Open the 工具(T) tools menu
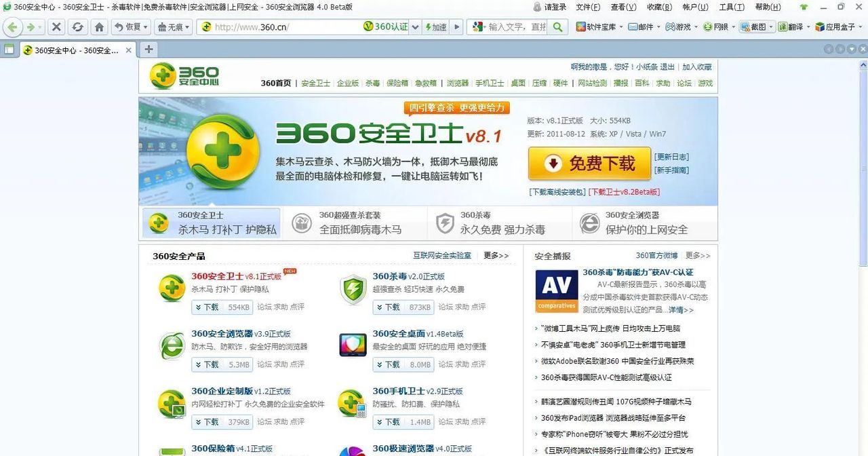This screenshot has height=456, width=868. 731,7
